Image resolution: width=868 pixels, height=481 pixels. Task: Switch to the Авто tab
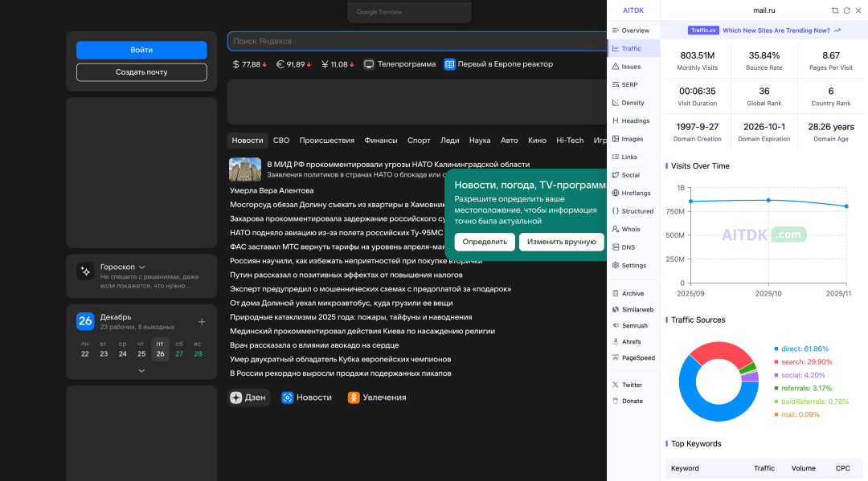pyautogui.click(x=510, y=141)
